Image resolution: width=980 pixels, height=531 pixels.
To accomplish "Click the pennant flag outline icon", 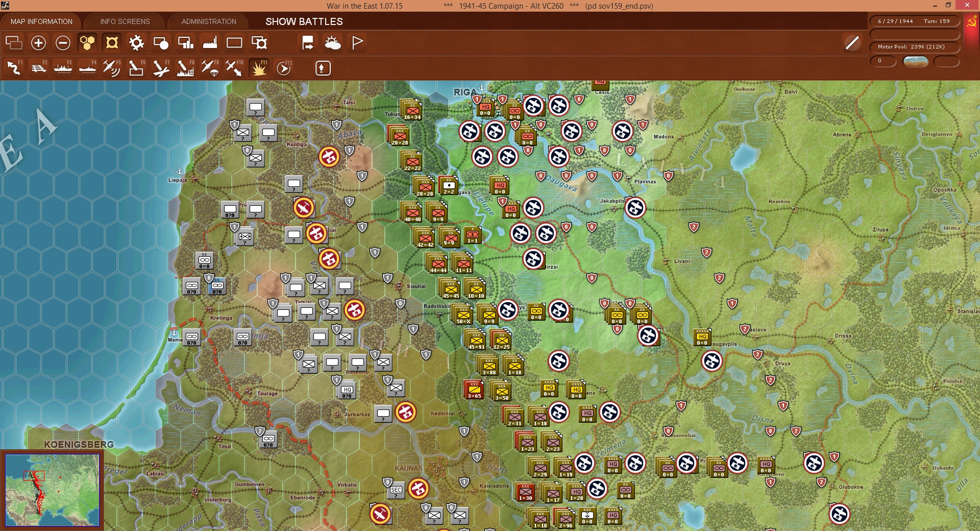I will click(357, 43).
